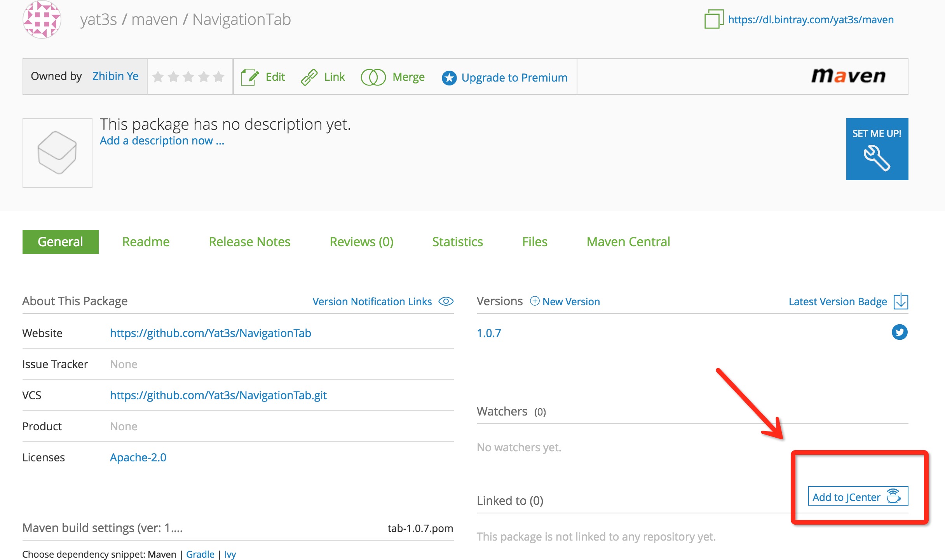
Task: Click the Version Notification Links eye icon
Action: click(x=446, y=301)
